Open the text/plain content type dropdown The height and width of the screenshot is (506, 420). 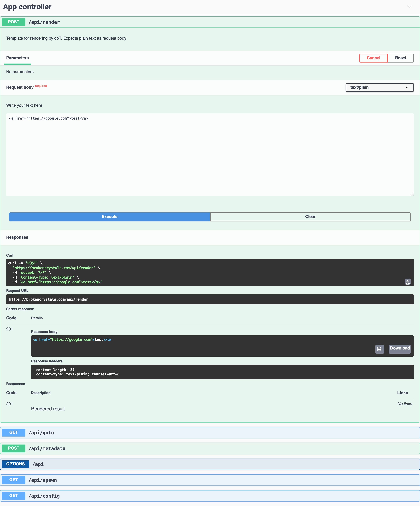coord(379,87)
